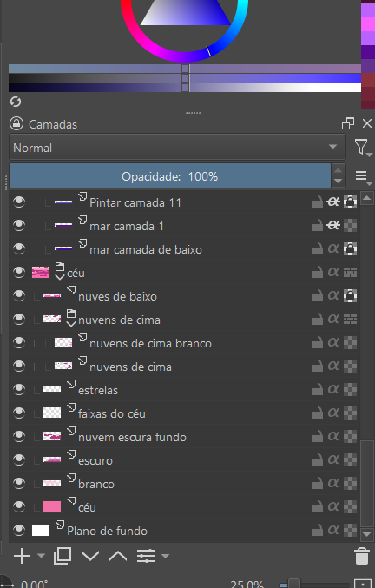Image resolution: width=375 pixels, height=588 pixels.
Task: Open layer properties sliders icon
Action: (x=146, y=556)
